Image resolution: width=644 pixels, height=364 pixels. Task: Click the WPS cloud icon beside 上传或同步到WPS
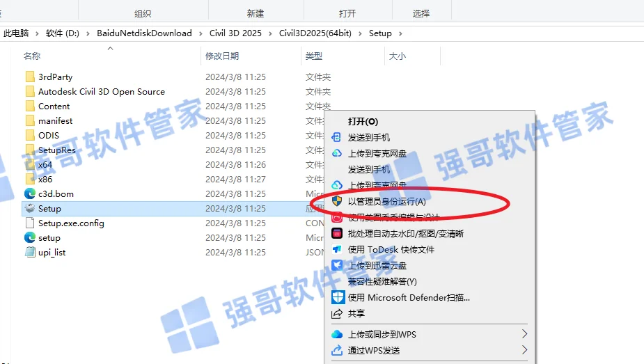(337, 335)
